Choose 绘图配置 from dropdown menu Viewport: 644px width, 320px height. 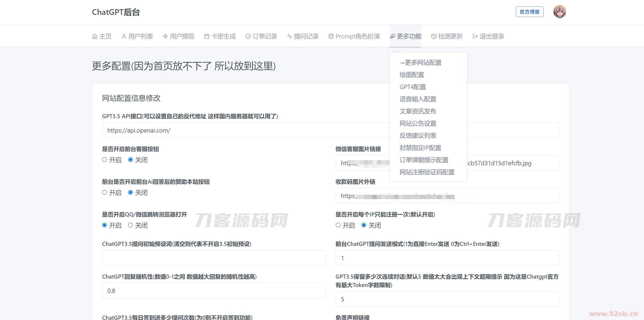coord(412,75)
